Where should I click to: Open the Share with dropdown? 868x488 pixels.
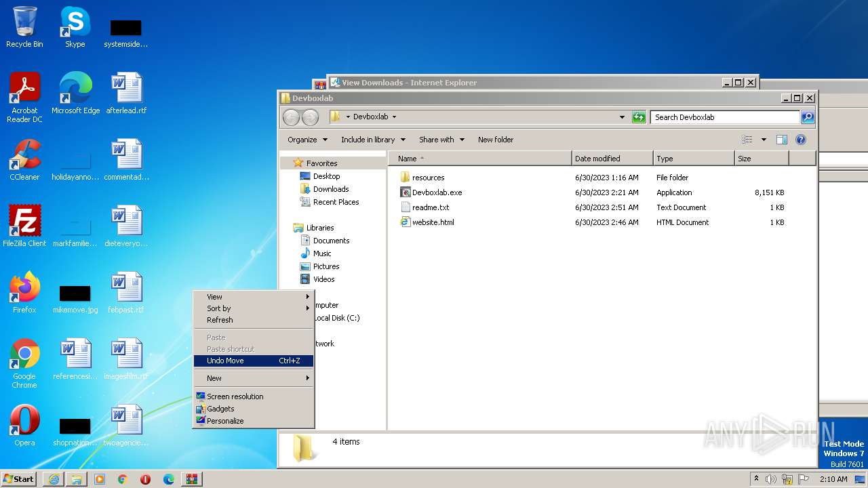[441, 140]
